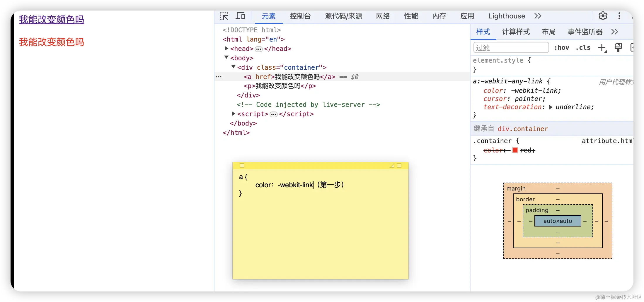Expand the head element node
Image resolution: width=644 pixels, height=302 pixels.
click(x=226, y=48)
